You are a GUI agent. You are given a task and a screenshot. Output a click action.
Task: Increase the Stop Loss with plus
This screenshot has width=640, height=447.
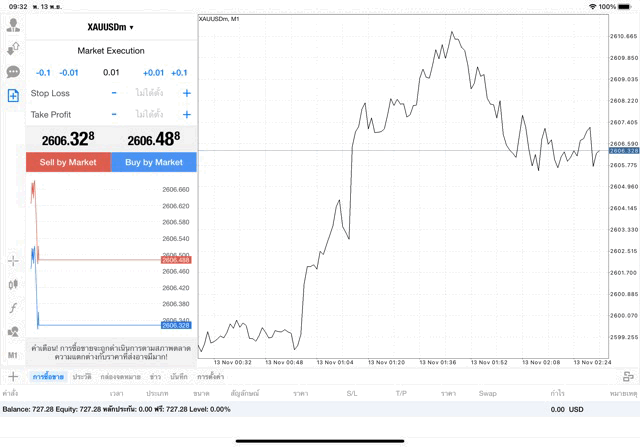186,93
